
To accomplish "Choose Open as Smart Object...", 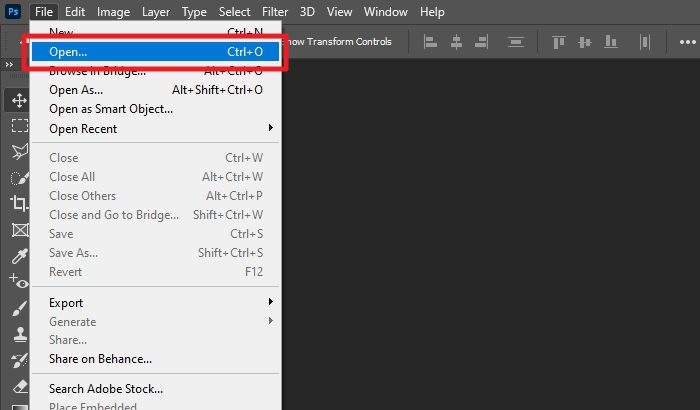I will pos(155,109).
